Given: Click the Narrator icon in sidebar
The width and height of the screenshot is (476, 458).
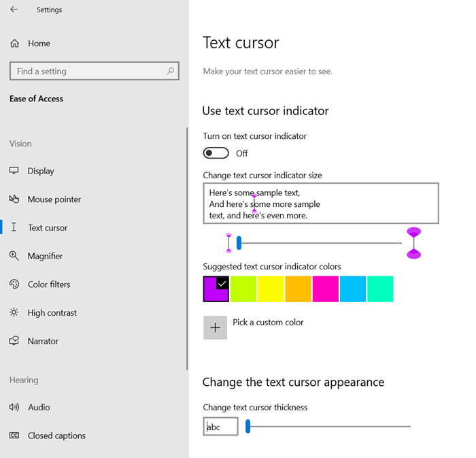Looking at the screenshot, I should coord(14,341).
